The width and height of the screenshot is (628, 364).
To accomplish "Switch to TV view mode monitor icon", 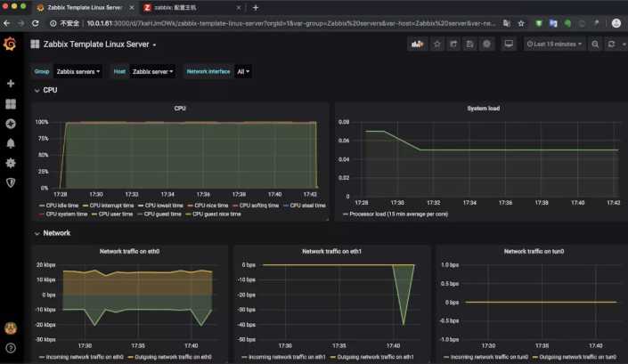I will coord(509,44).
